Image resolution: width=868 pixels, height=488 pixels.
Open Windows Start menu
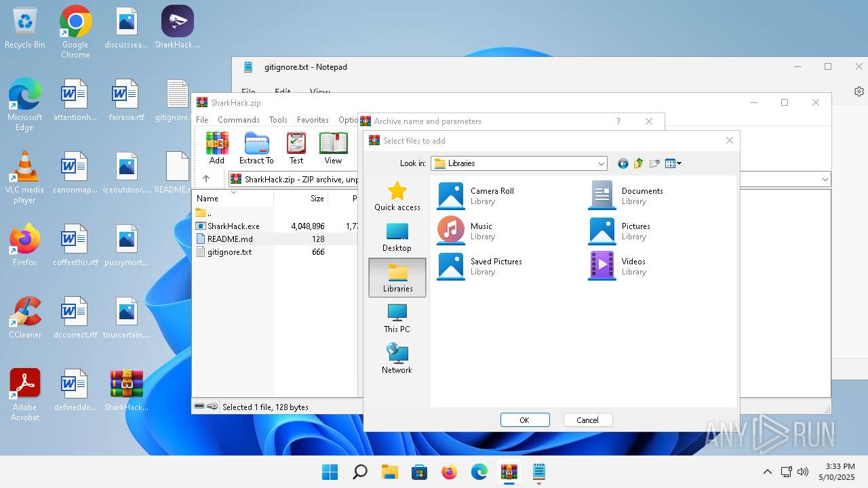pos(330,472)
